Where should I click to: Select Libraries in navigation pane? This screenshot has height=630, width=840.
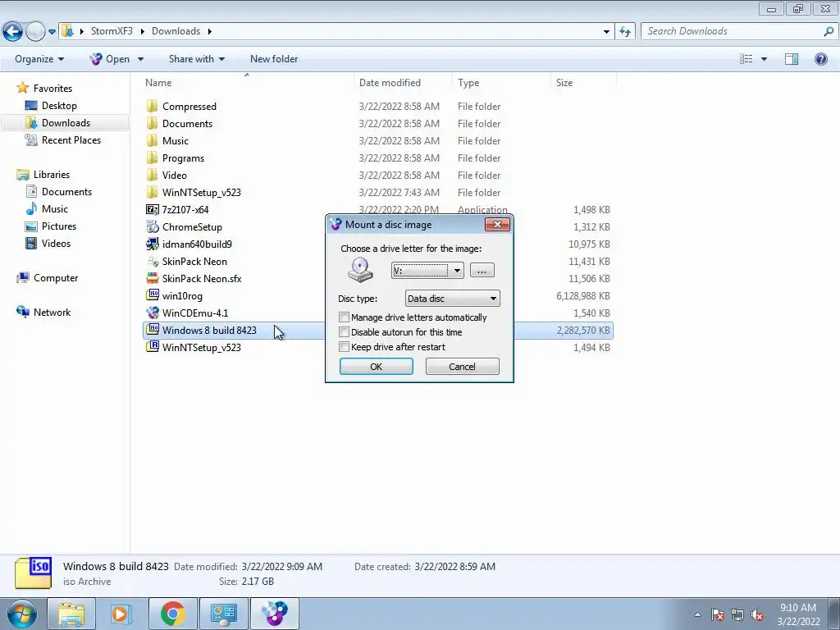click(x=52, y=175)
